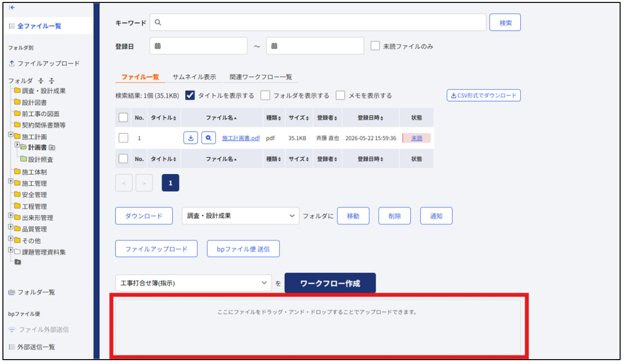Check フォルダを表示する

[266, 95]
